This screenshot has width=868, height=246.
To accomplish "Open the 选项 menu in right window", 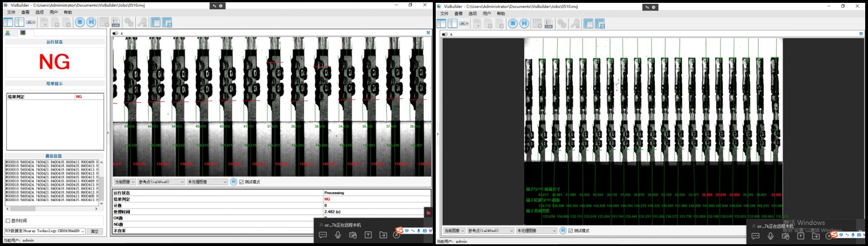I will tap(472, 13).
